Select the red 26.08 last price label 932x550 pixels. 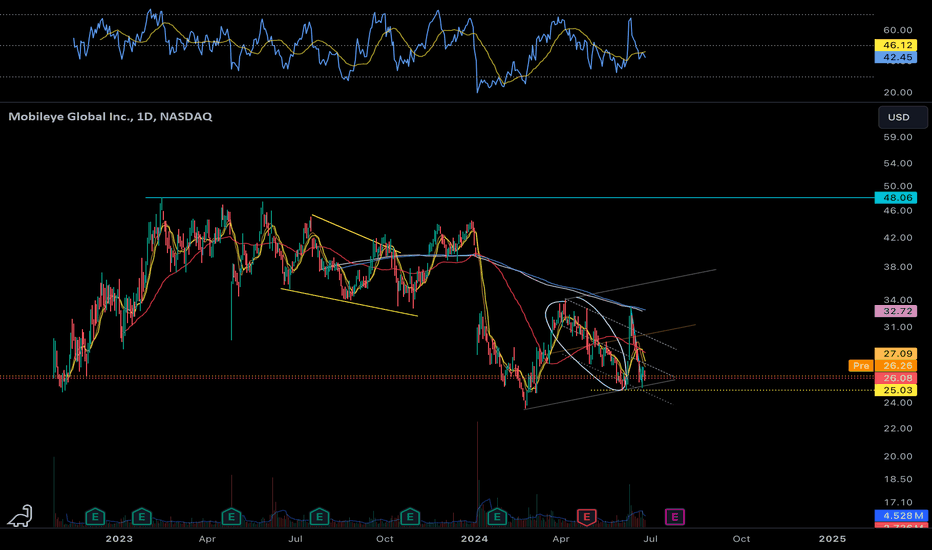[x=896, y=378]
